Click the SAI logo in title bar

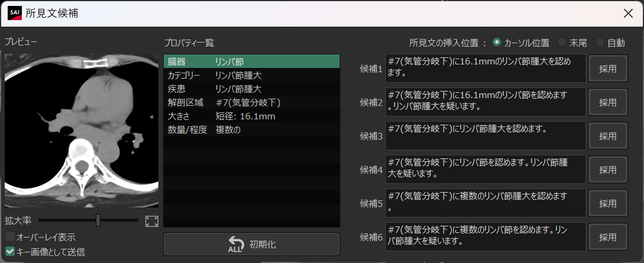(15, 13)
